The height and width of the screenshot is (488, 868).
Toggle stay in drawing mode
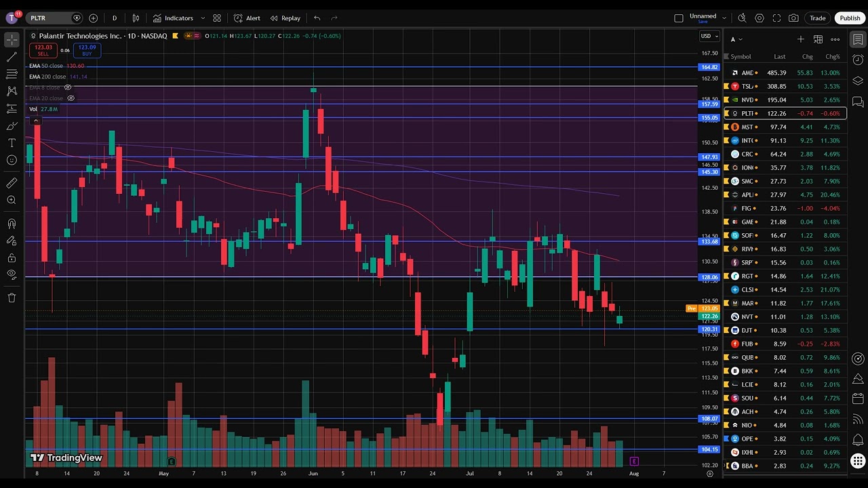pos(12,241)
